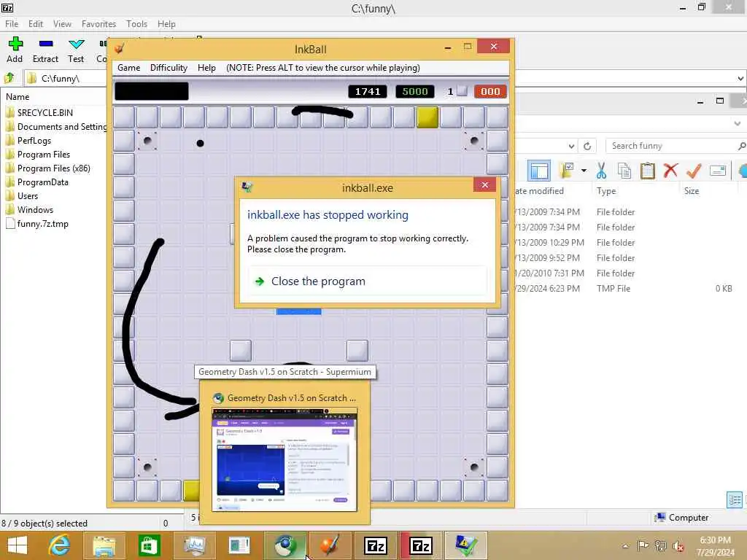This screenshot has height=560, width=747.
Task: Open the Supermium browser taskbar icon
Action: point(285,545)
